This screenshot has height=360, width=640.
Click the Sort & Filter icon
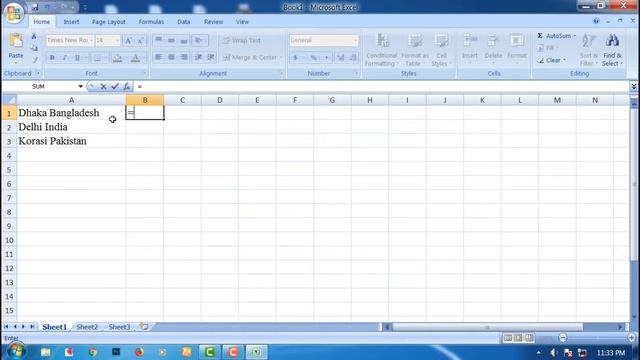[588, 41]
